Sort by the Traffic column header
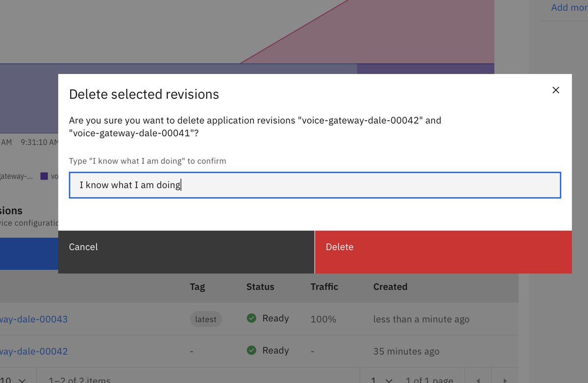588x383 pixels. coord(324,287)
